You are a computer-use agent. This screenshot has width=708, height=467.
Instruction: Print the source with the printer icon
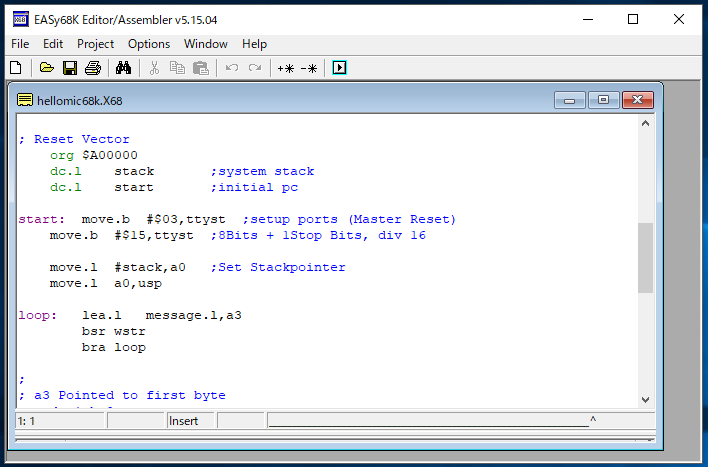coord(93,68)
